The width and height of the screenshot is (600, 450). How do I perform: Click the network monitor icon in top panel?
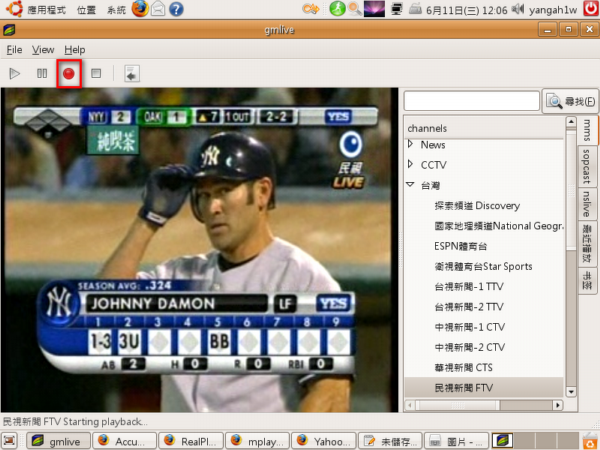click(396, 9)
